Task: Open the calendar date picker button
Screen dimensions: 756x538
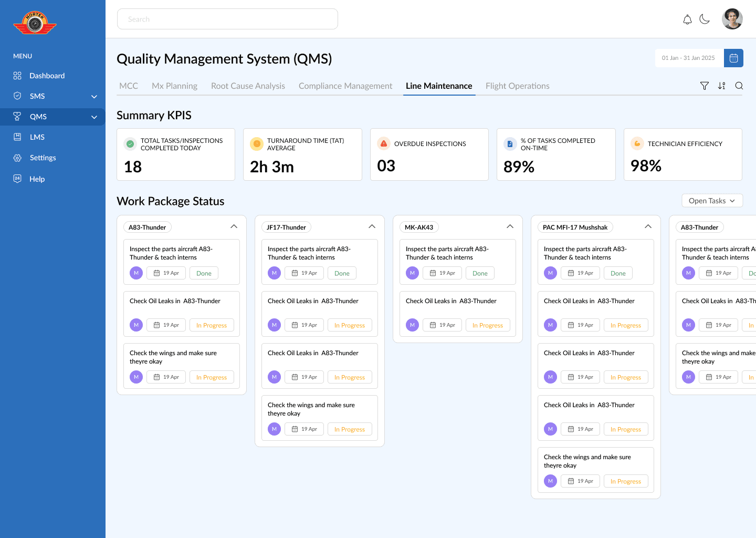Action: (733, 58)
